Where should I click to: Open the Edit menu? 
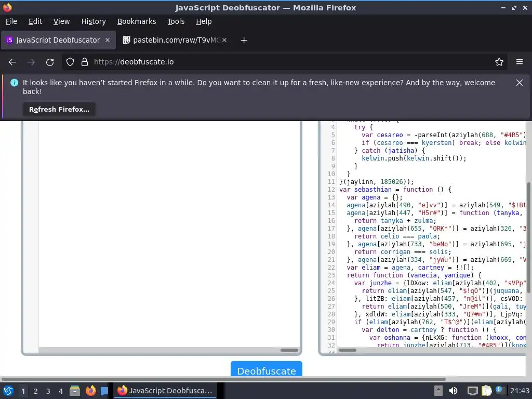click(35, 21)
